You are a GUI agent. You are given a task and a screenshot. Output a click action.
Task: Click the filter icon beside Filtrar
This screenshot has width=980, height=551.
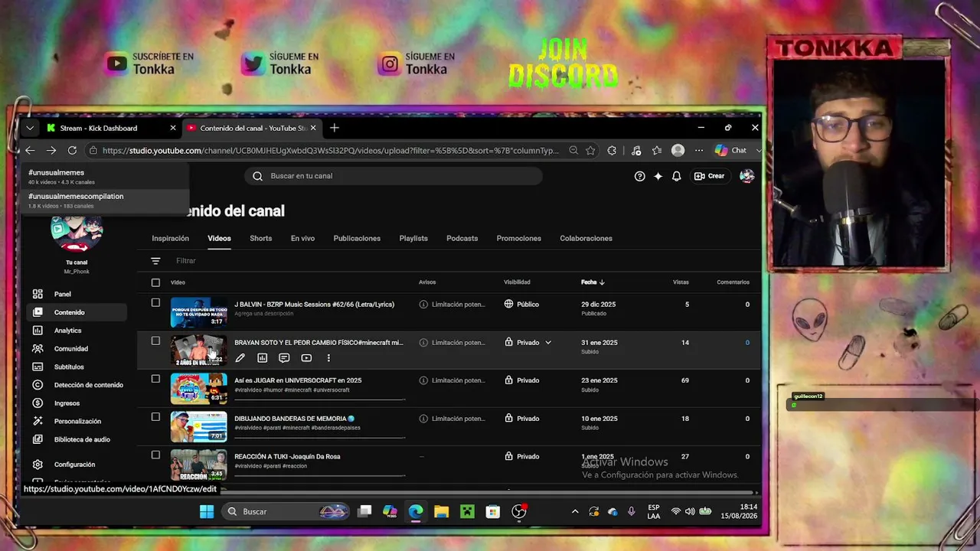tap(155, 261)
